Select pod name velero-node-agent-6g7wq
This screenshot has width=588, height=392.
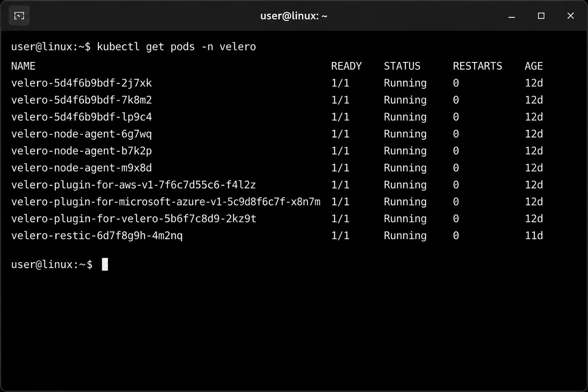pos(82,134)
